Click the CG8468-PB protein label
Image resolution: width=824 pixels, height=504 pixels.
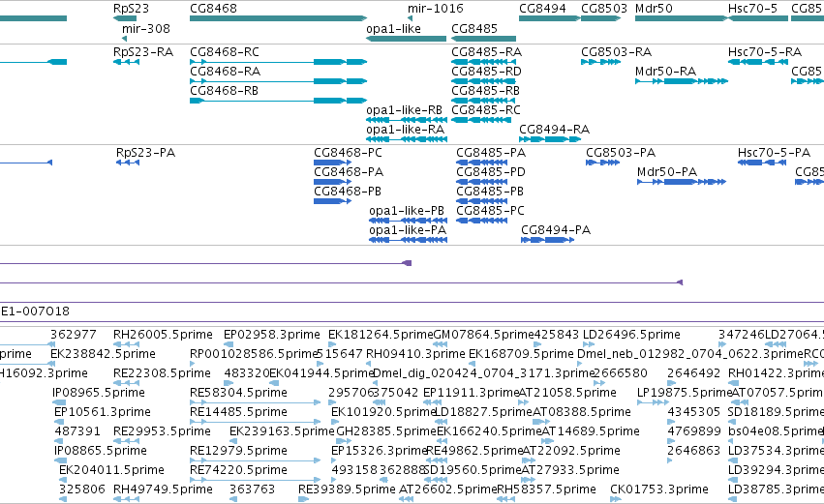(348, 192)
